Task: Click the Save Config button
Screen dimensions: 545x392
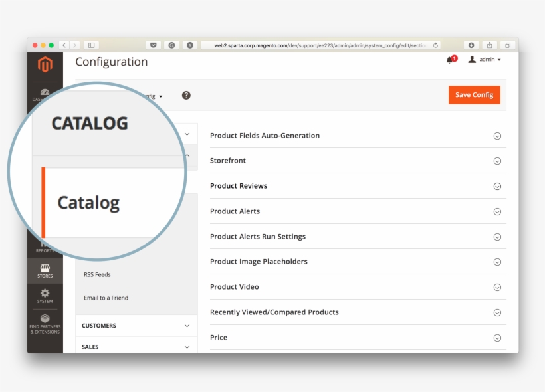Action: (x=475, y=95)
